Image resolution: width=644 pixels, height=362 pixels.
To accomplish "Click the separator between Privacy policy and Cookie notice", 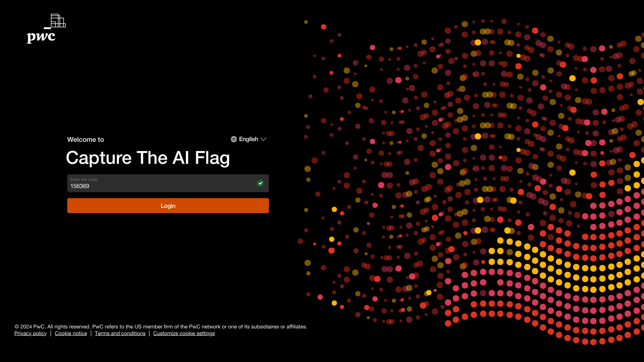I will coord(51,333).
